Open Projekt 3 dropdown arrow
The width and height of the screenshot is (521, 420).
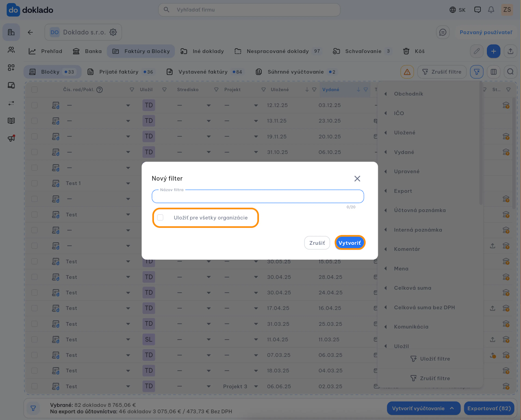(256, 386)
